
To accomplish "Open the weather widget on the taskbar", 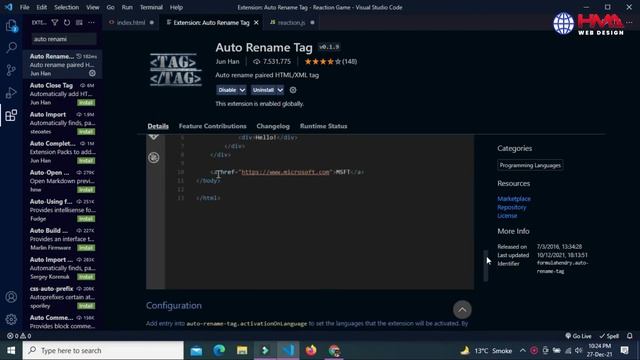I will pos(486,350).
